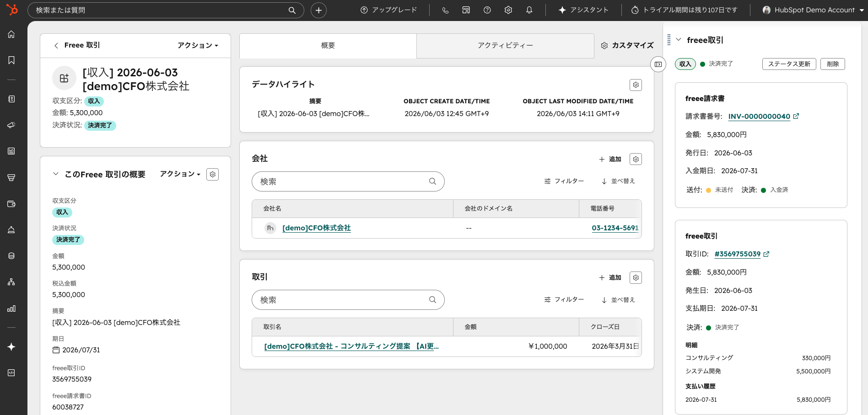Click the plus create button in top bar

click(x=318, y=10)
